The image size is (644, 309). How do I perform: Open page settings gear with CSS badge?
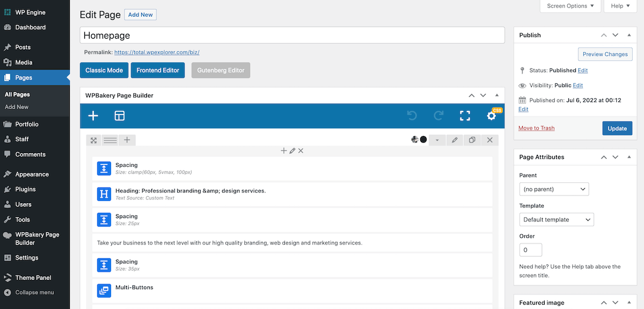[x=491, y=116]
